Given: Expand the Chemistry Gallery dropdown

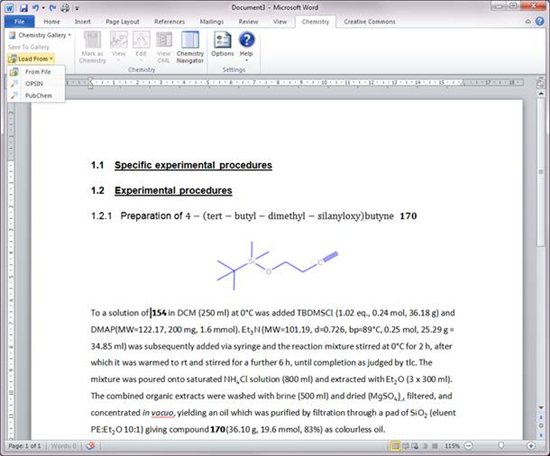Looking at the screenshot, I should click(x=40, y=35).
